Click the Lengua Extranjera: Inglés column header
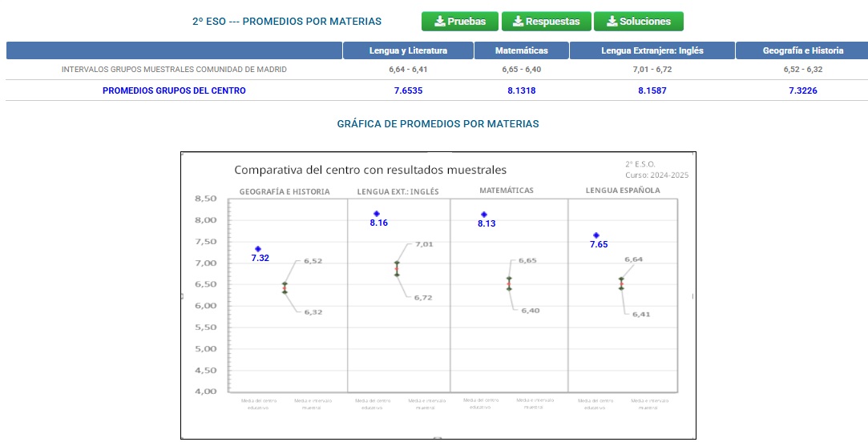Screen dimensions: 868x442 click(x=652, y=50)
